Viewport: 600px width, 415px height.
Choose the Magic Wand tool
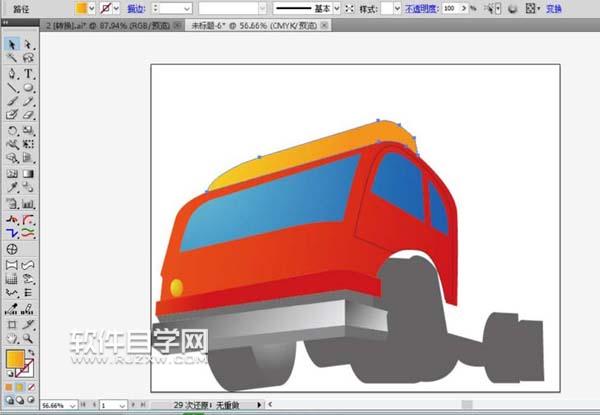click(x=12, y=58)
